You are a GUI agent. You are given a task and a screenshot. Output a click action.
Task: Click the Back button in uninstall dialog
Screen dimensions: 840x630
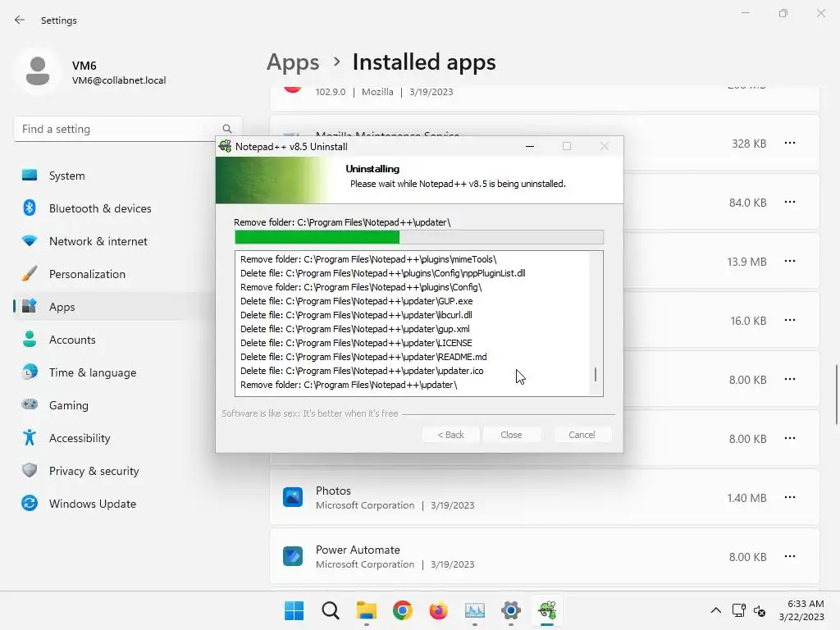coord(450,435)
